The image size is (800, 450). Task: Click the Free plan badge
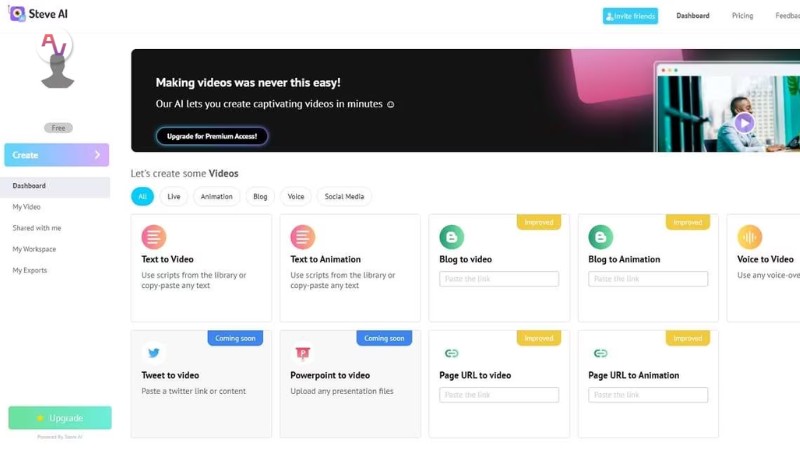(58, 128)
